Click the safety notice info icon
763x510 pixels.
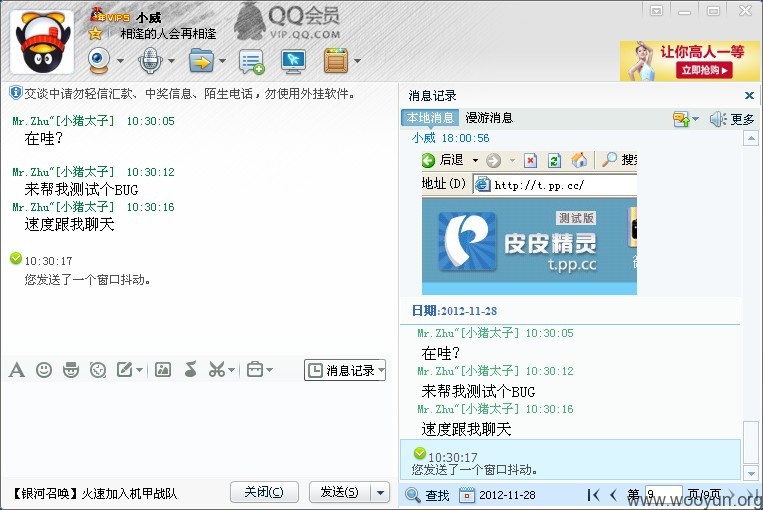point(16,92)
